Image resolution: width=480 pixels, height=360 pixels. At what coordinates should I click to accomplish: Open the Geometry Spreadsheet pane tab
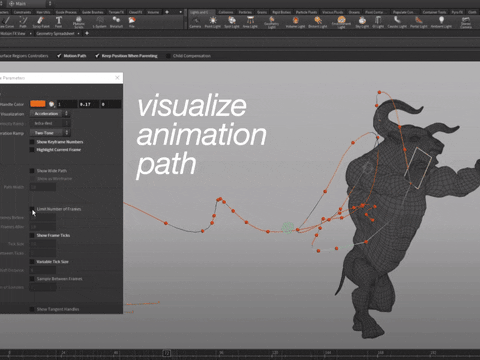(x=55, y=33)
